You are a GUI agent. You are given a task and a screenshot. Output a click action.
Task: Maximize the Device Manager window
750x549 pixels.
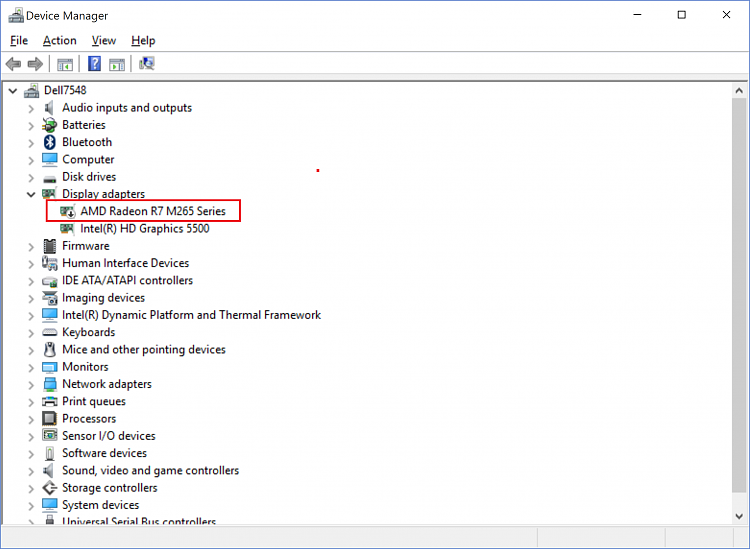click(x=682, y=15)
